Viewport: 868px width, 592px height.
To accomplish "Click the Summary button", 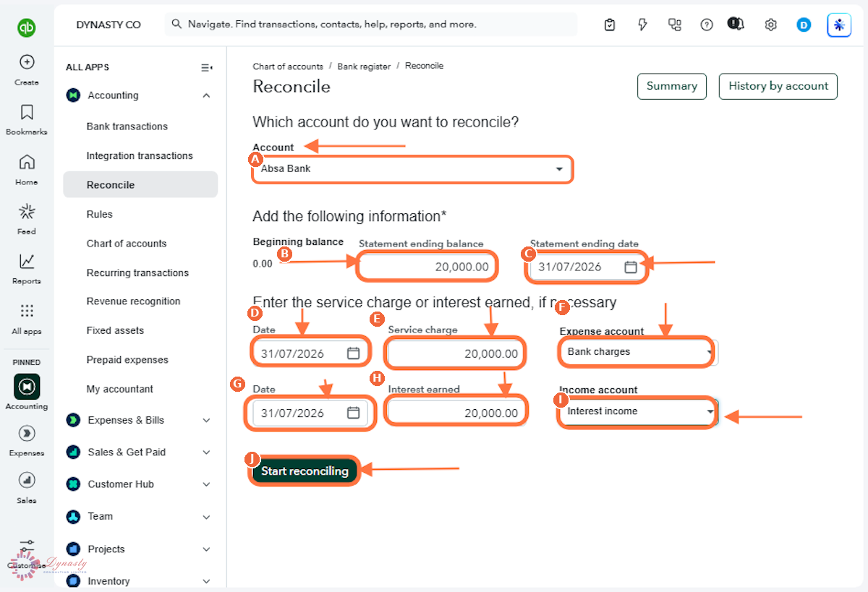I will pyautogui.click(x=672, y=86).
